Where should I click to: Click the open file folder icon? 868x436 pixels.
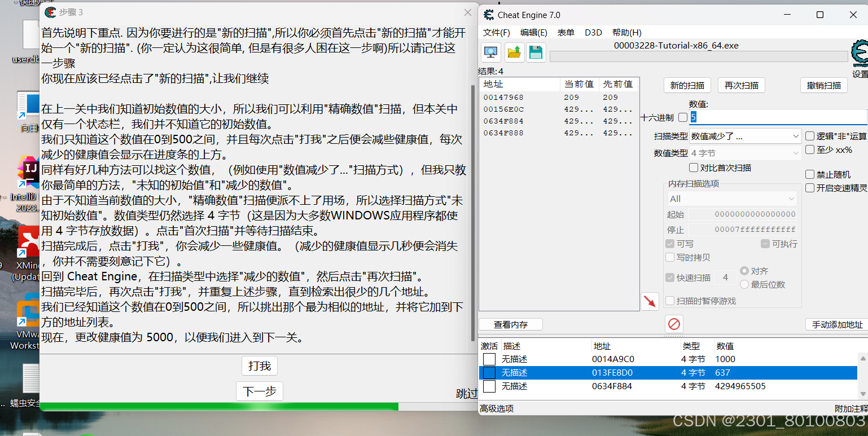pyautogui.click(x=514, y=52)
